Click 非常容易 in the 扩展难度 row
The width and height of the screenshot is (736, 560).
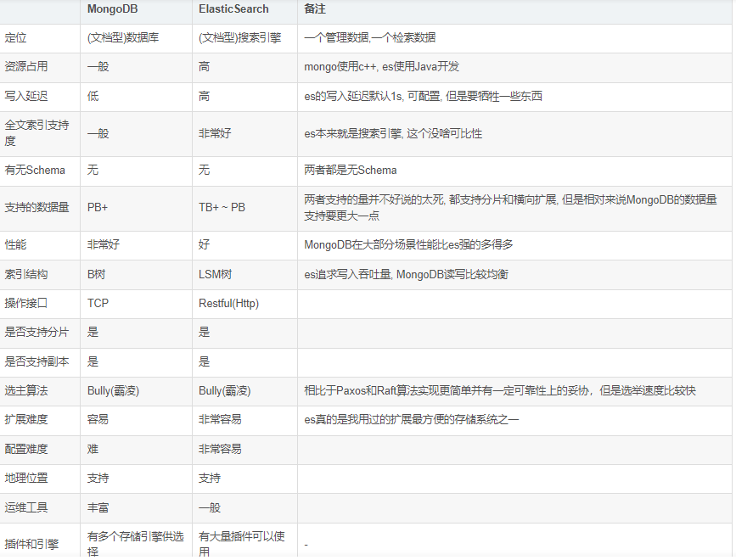tap(220, 419)
